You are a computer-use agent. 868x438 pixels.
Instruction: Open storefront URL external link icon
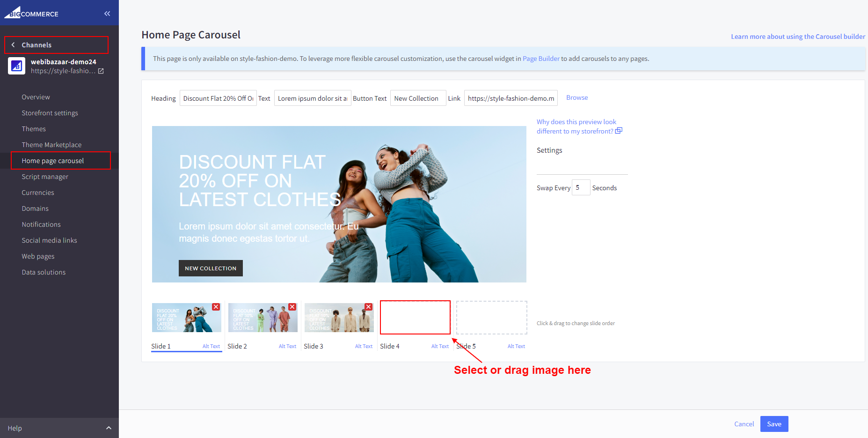(101, 71)
